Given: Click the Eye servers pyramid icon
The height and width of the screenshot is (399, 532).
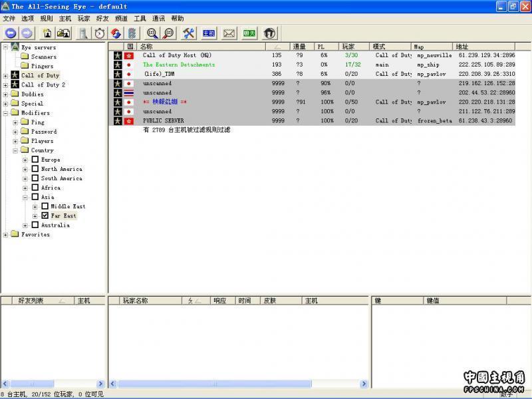Looking at the screenshot, I should 15,47.
